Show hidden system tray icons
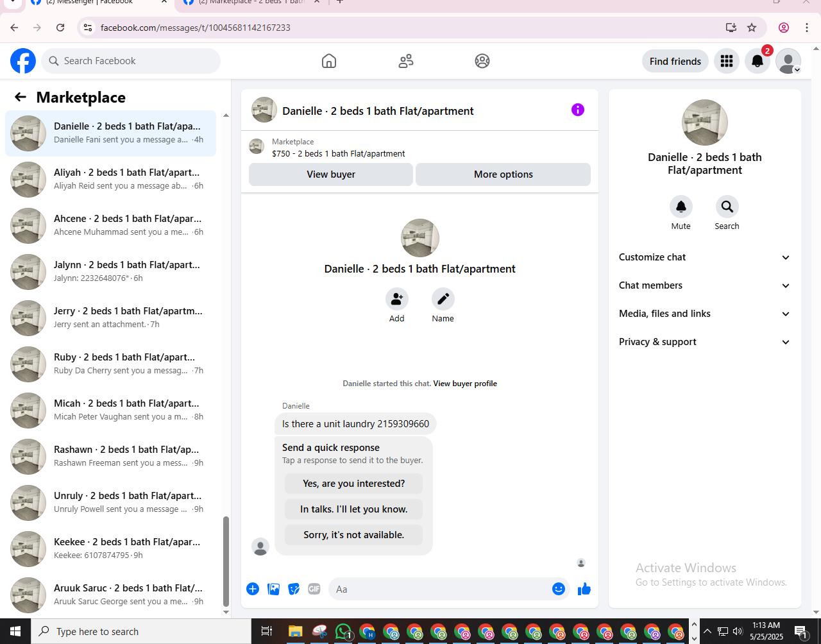The image size is (821, 644). pyautogui.click(x=707, y=631)
